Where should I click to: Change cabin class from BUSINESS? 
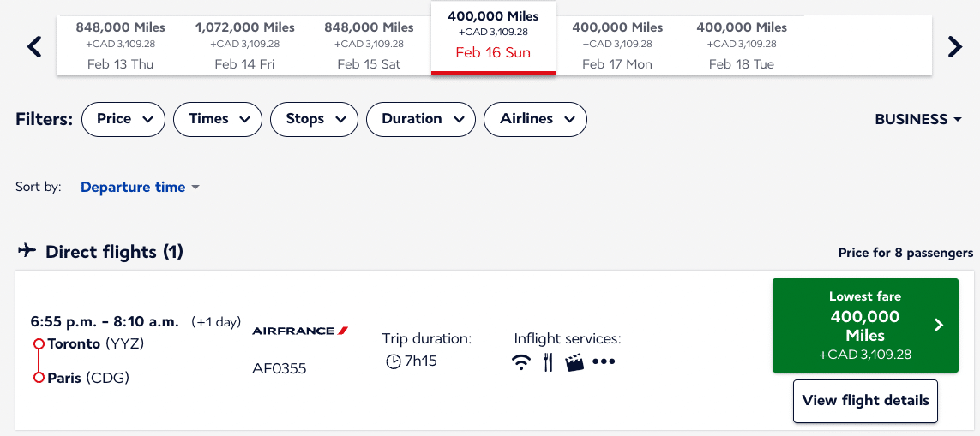(x=917, y=120)
